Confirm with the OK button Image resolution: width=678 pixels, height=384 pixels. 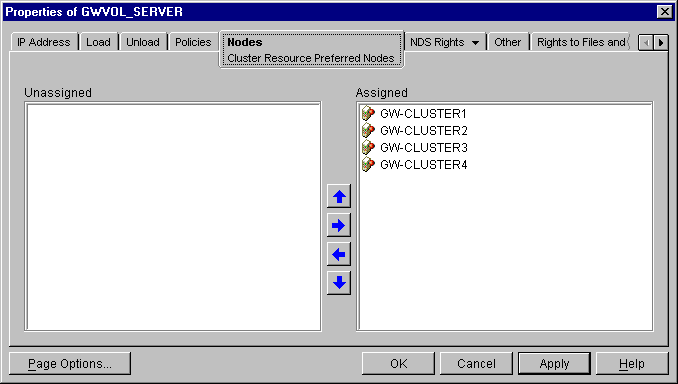coord(398,364)
